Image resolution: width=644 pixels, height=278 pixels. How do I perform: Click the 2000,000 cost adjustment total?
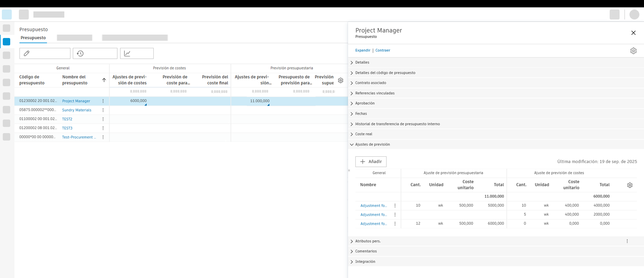pos(601,214)
